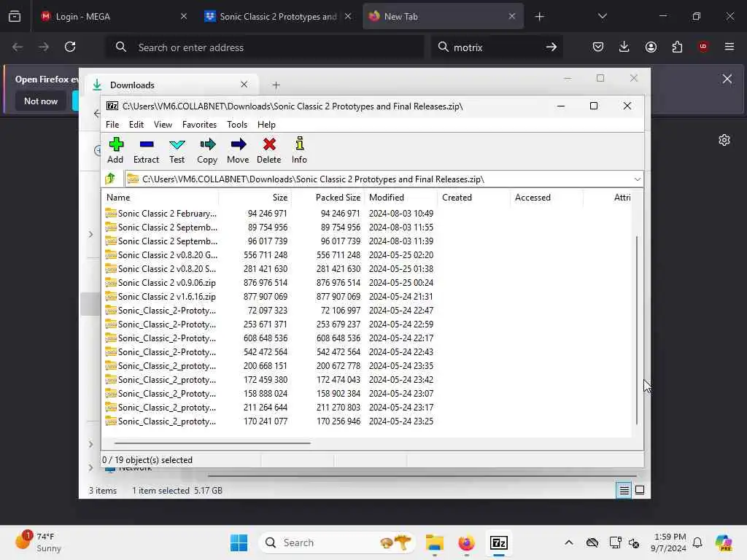Select Sonic Classic 2 v0.9.06.zip
Image resolution: width=747 pixels, height=560 pixels.
pyautogui.click(x=269, y=282)
